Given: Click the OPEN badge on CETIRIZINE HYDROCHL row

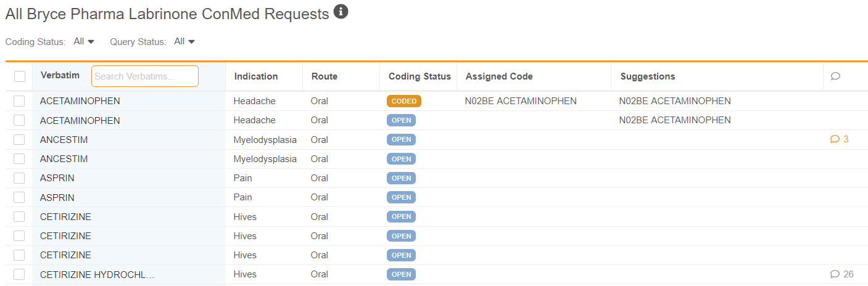Looking at the screenshot, I should [x=401, y=274].
